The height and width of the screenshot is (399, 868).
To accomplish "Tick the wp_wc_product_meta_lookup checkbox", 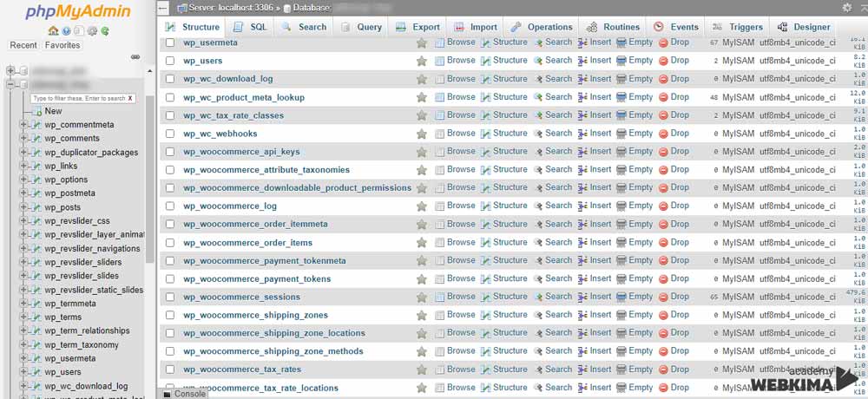I will (x=170, y=97).
